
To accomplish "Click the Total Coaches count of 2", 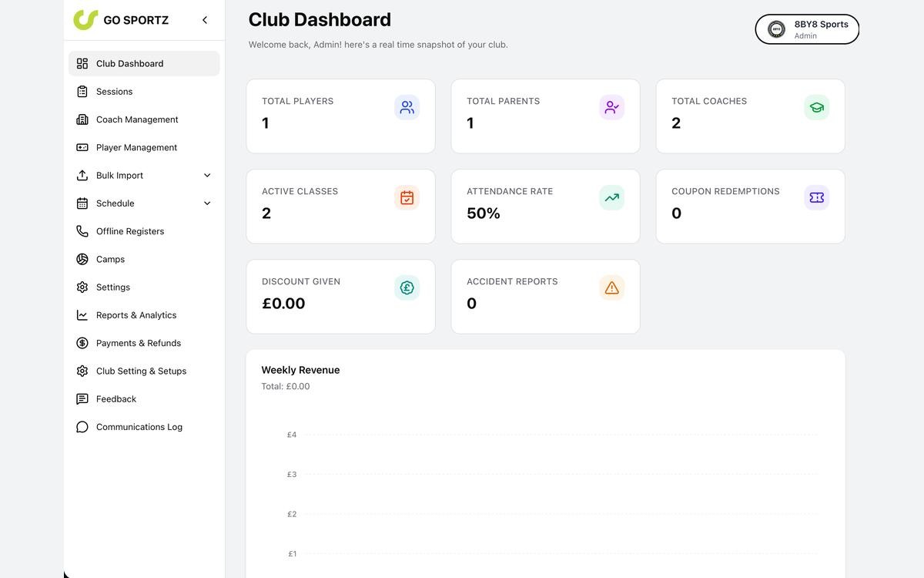I will (676, 123).
